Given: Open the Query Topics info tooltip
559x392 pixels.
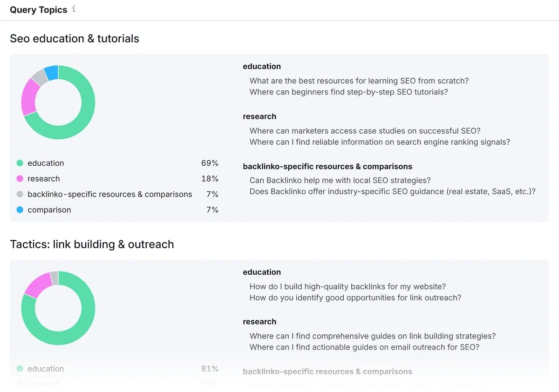Looking at the screenshot, I should pos(73,8).
